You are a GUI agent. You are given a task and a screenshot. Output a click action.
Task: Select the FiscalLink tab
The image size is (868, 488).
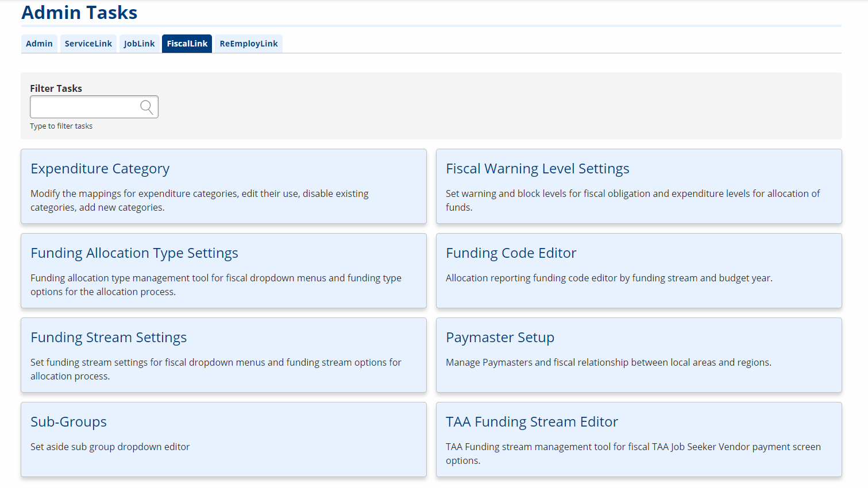187,43
